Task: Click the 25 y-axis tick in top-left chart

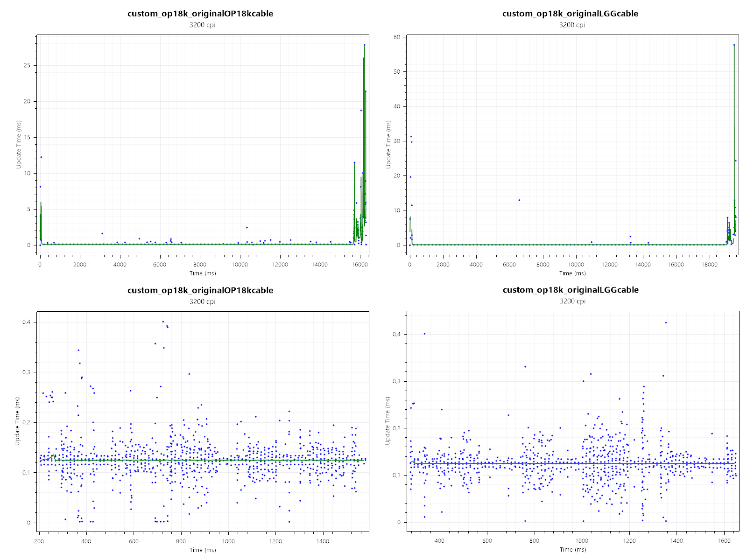Action: click(27, 65)
